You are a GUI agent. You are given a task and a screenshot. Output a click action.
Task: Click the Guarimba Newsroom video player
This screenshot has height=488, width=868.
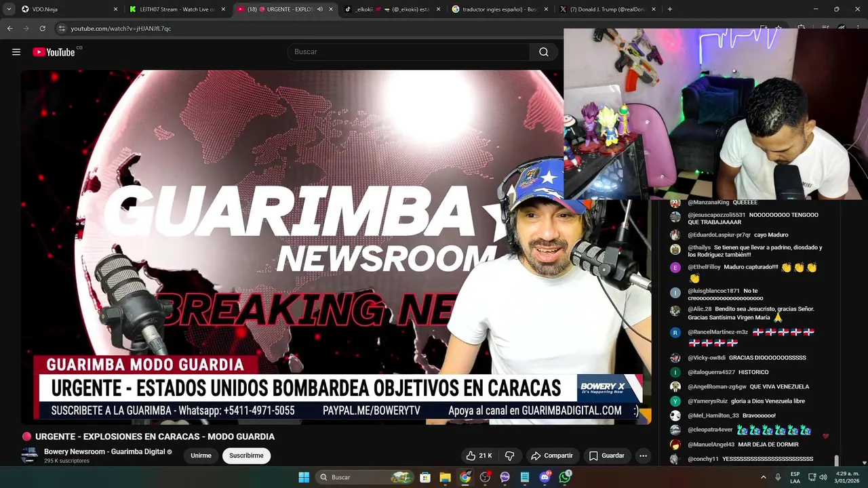(x=336, y=247)
